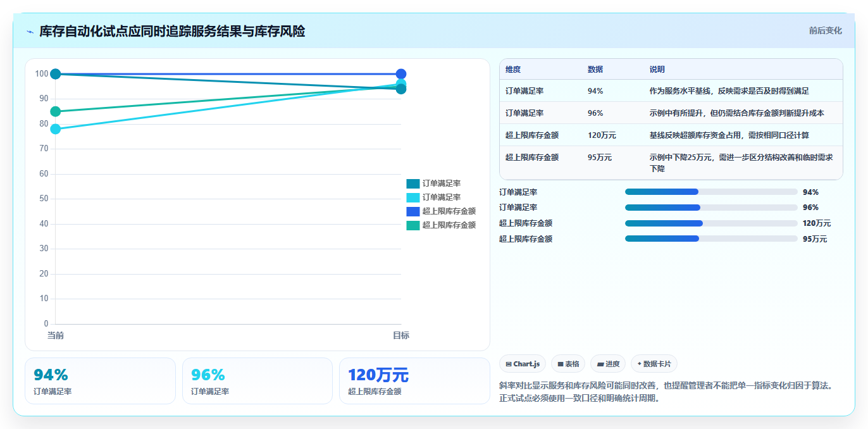Screen dimensions: 868x429
Task: Toggle the dark teal 订单满足率 legend swatch
Action: click(413, 183)
